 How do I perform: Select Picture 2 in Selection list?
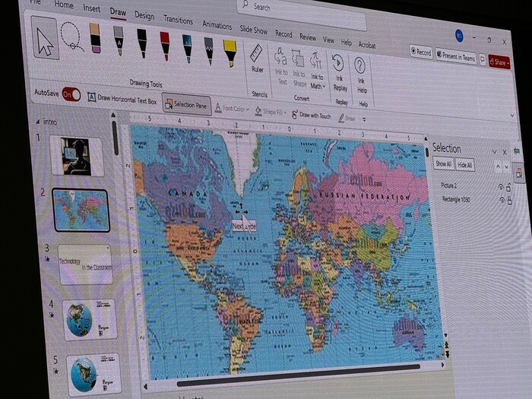(x=449, y=185)
